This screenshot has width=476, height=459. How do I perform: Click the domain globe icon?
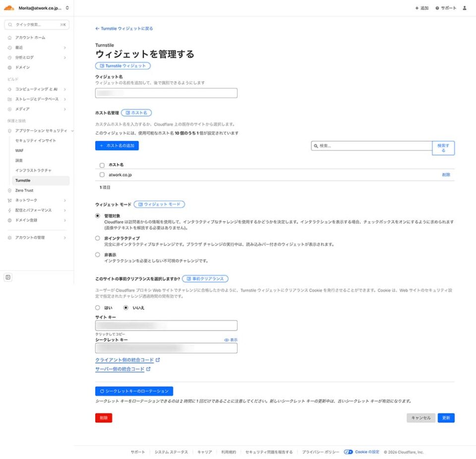[10, 67]
